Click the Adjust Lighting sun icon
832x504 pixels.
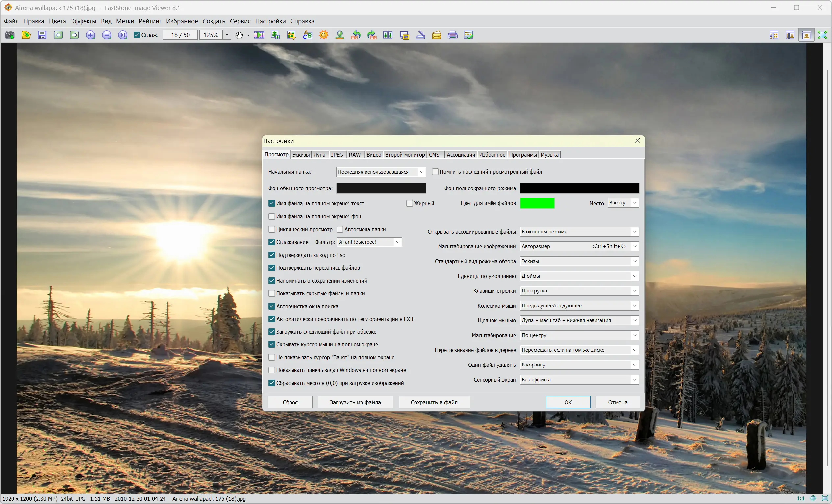(x=324, y=35)
